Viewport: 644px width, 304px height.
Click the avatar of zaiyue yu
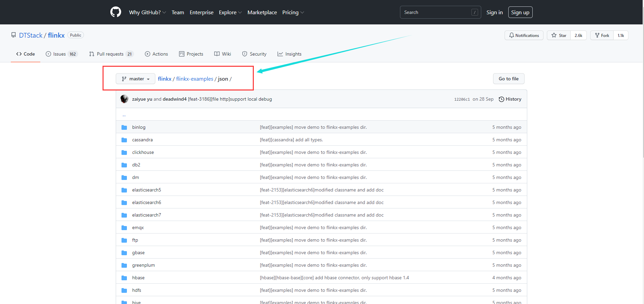(124, 99)
